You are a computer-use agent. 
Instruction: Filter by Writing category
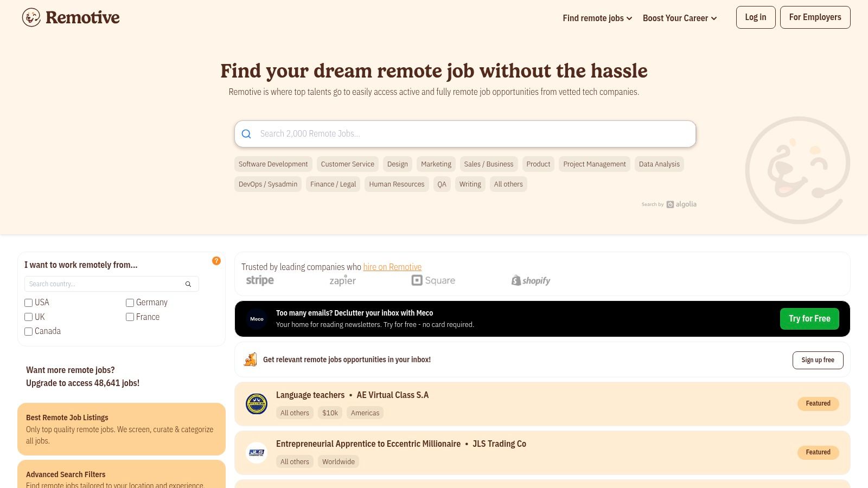click(x=470, y=184)
